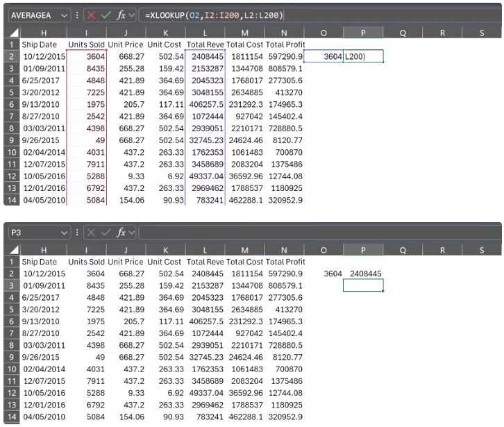
Task: Click selected empty cell P3 in bottom sheet
Action: point(363,285)
